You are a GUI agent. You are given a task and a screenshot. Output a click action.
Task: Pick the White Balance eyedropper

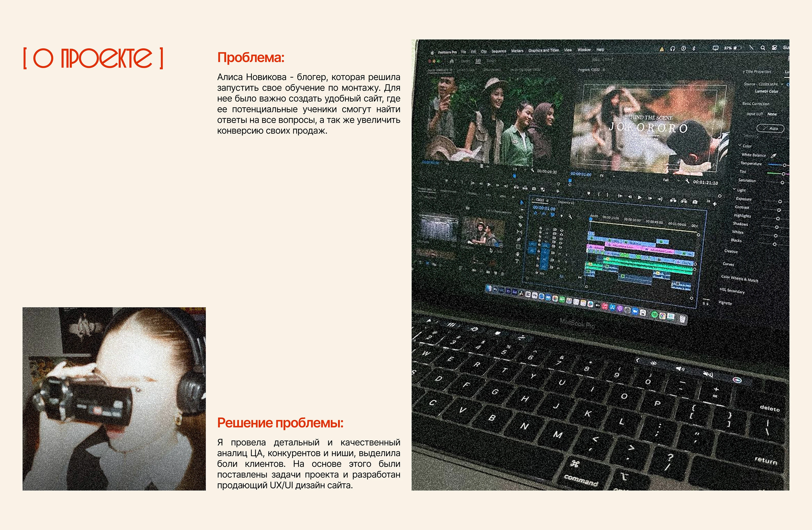(773, 156)
